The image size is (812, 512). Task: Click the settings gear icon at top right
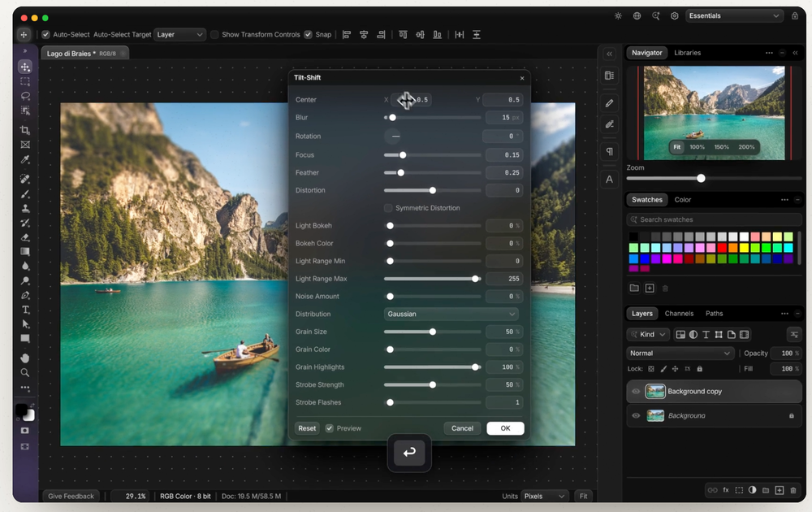click(x=674, y=15)
